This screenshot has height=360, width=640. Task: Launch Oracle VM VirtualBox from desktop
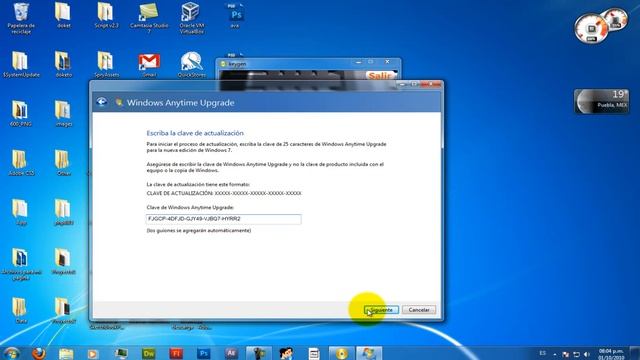(191, 18)
